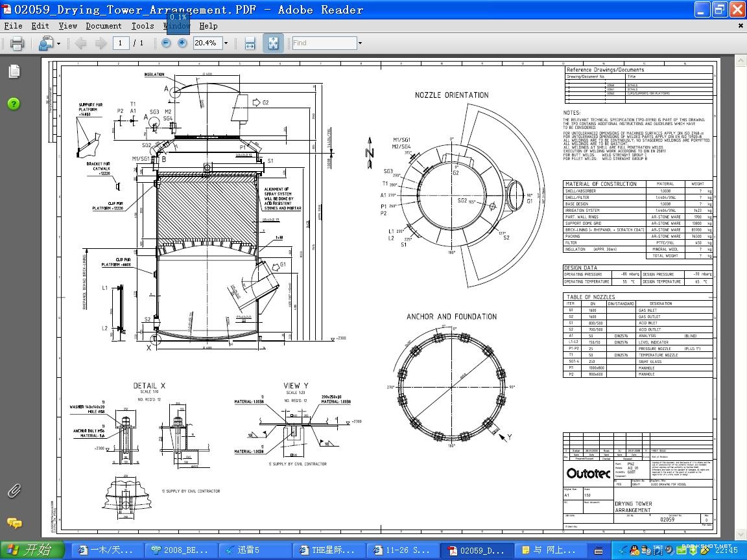This screenshot has width=747, height=560.
Task: Click the Windows Start button
Action: click(31, 550)
